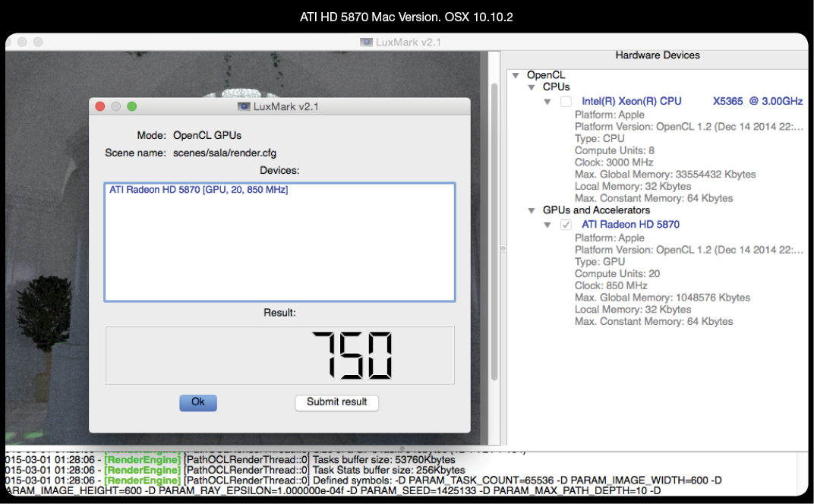This screenshot has width=814, height=504.
Task: Select ATI Radeon HD 5870 device entry in list
Action: click(198, 190)
